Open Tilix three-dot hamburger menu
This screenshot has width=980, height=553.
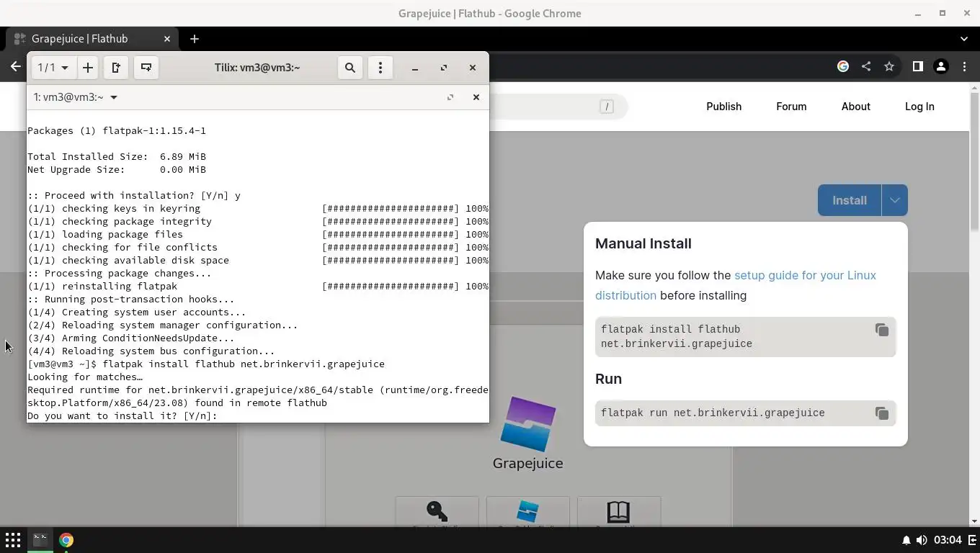coord(380,68)
